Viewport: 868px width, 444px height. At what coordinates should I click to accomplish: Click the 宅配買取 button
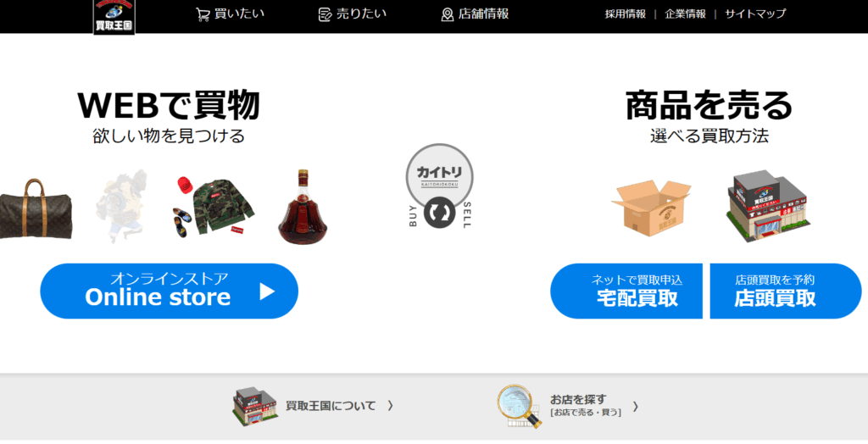click(626, 291)
